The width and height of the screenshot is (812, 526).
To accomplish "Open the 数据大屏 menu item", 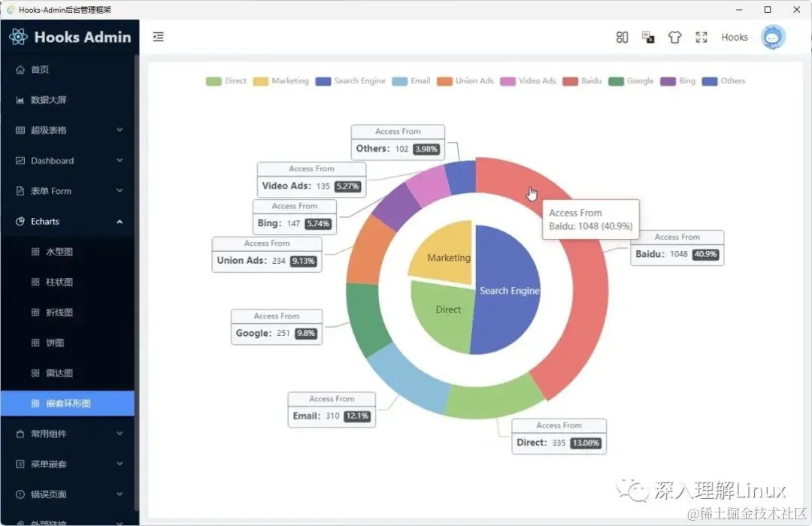I will point(68,100).
